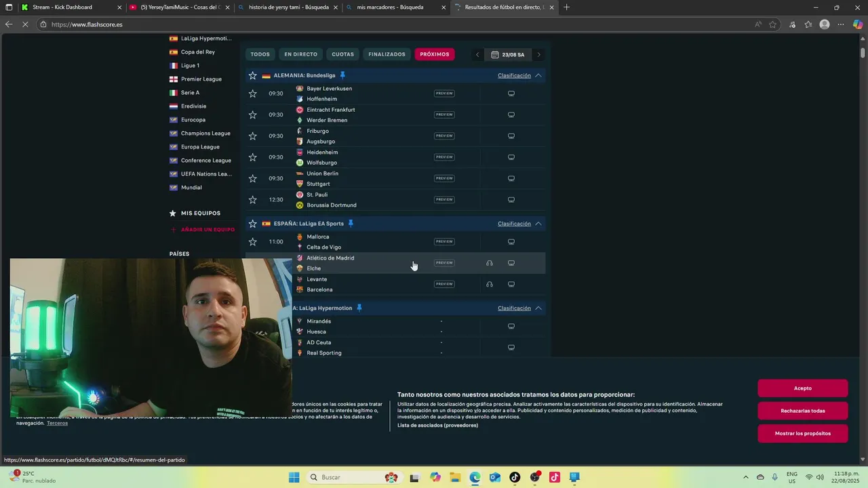Open Preview for Levante vs Barcelona
This screenshot has height=488, width=868.
pos(444,284)
